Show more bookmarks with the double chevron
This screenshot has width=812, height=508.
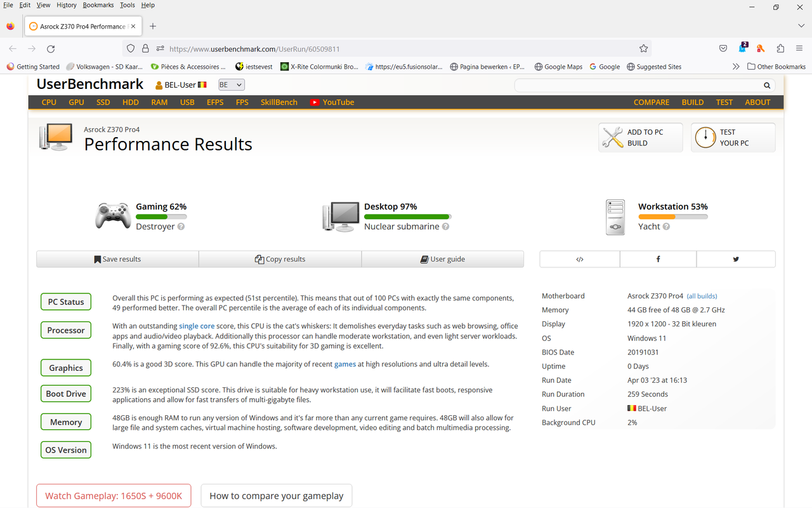click(x=736, y=66)
